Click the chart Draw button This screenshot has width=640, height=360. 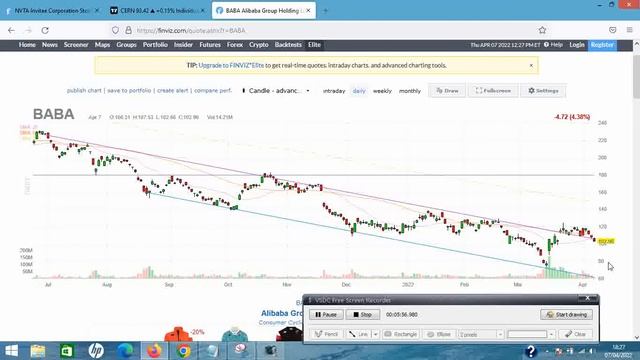[x=447, y=91]
